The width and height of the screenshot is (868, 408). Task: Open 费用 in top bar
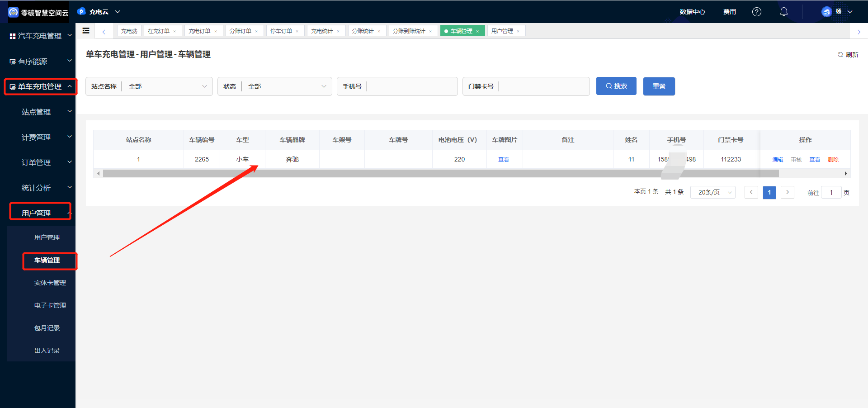[x=729, y=12]
